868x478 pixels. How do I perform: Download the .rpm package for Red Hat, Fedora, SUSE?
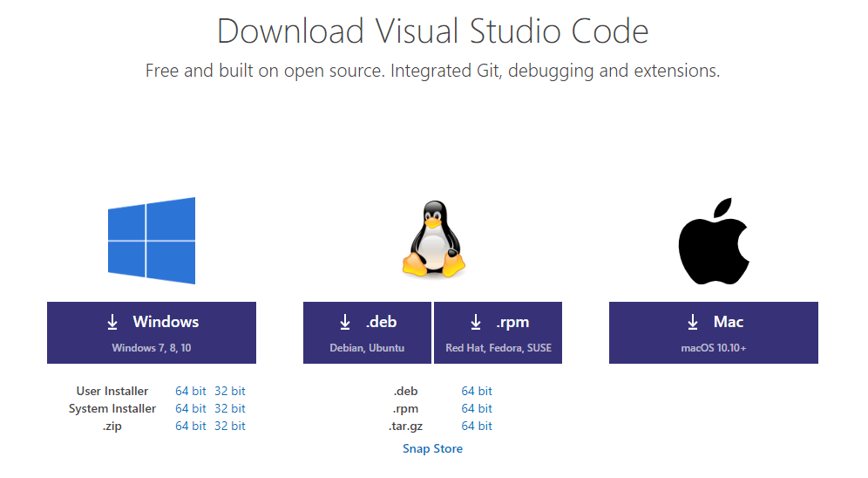[x=498, y=332]
